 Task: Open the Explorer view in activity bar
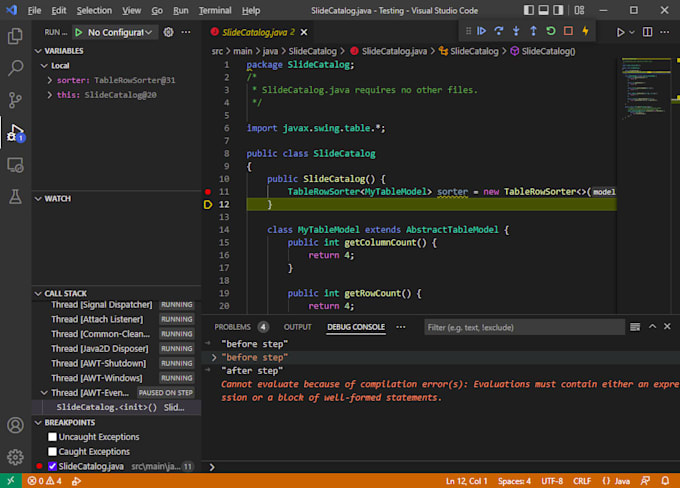click(15, 36)
